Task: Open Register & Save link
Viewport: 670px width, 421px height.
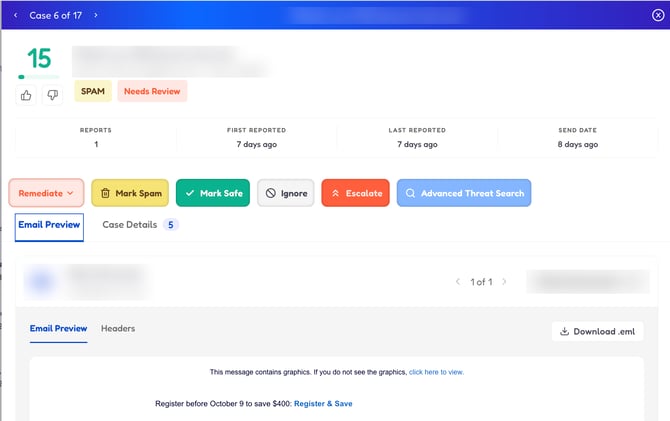Action: point(323,403)
